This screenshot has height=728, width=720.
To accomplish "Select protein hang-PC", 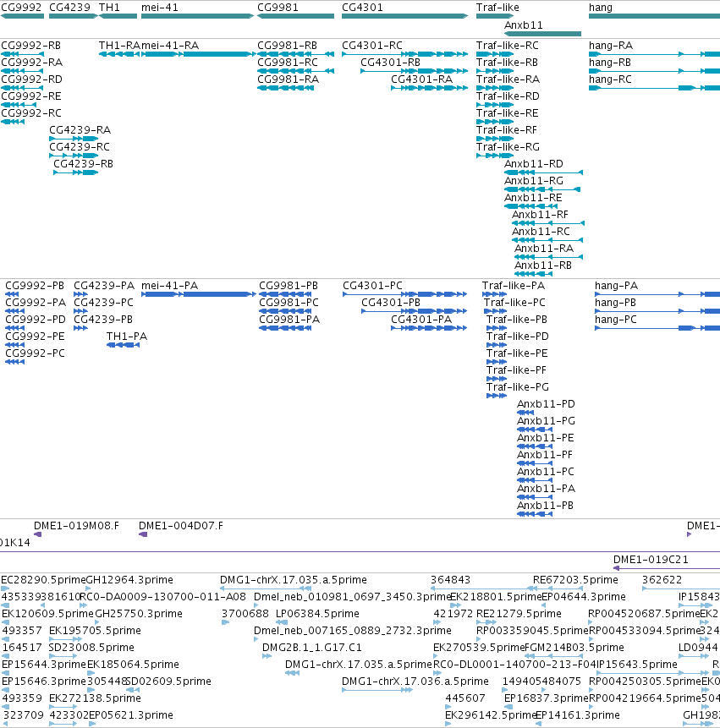I will pyautogui.click(x=657, y=328).
